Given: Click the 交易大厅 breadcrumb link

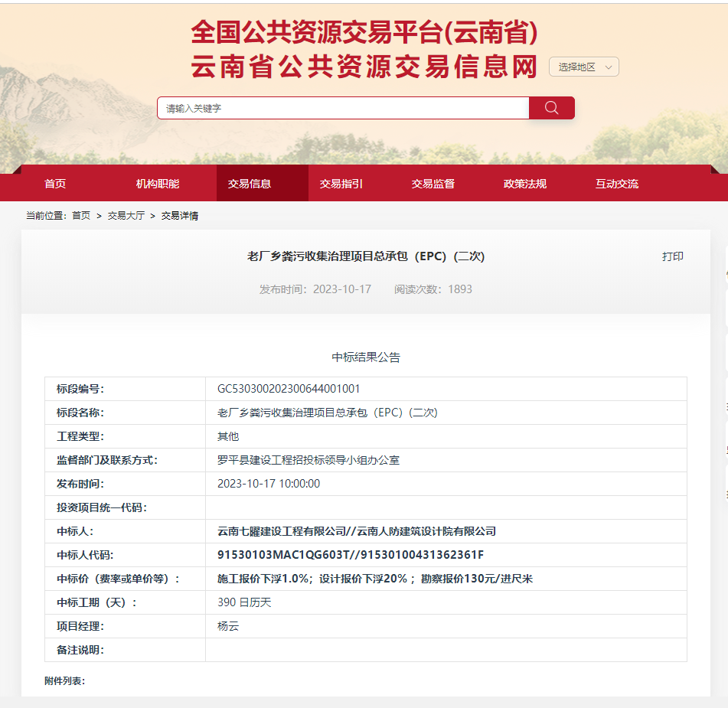Looking at the screenshot, I should click(126, 216).
